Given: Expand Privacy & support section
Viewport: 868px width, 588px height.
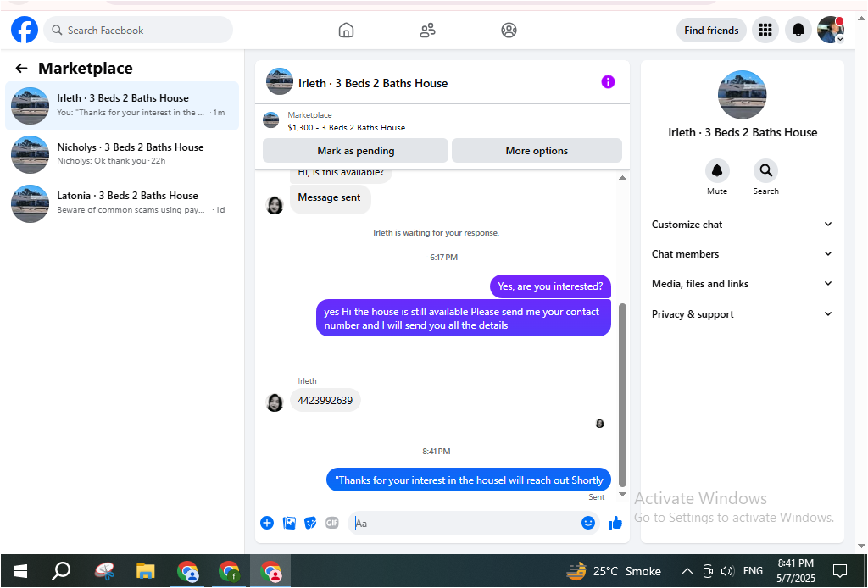Looking at the screenshot, I should coord(742,314).
